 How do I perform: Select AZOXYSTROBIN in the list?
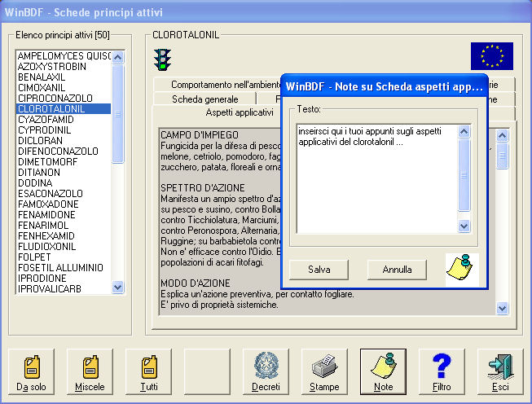click(64, 67)
